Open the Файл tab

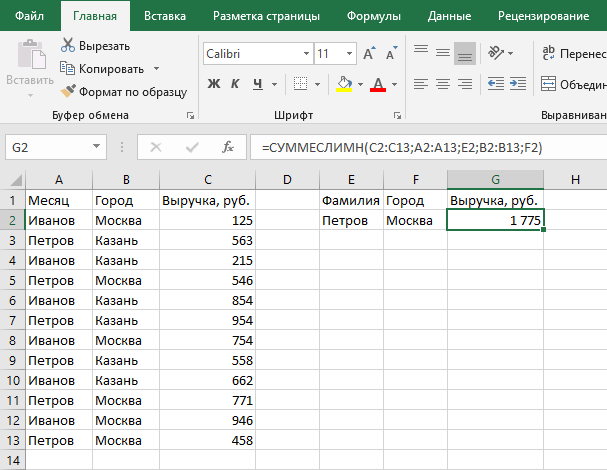point(29,16)
